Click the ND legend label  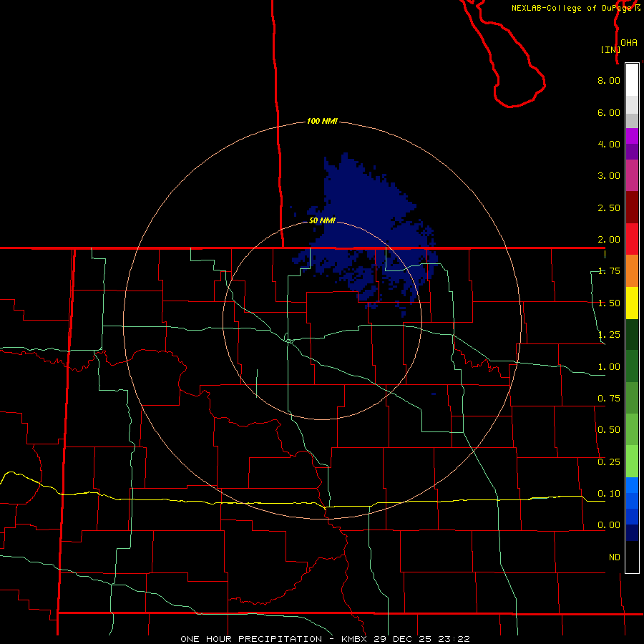point(615,557)
